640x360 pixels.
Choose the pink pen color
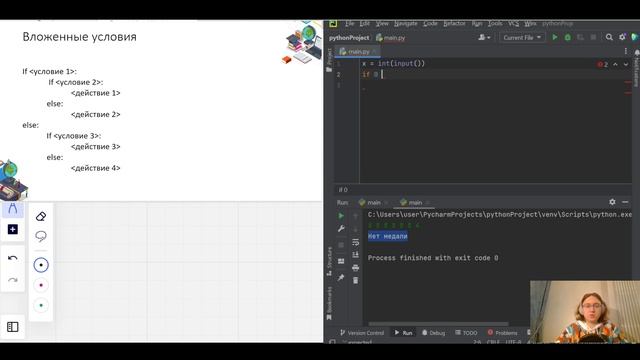pyautogui.click(x=41, y=285)
